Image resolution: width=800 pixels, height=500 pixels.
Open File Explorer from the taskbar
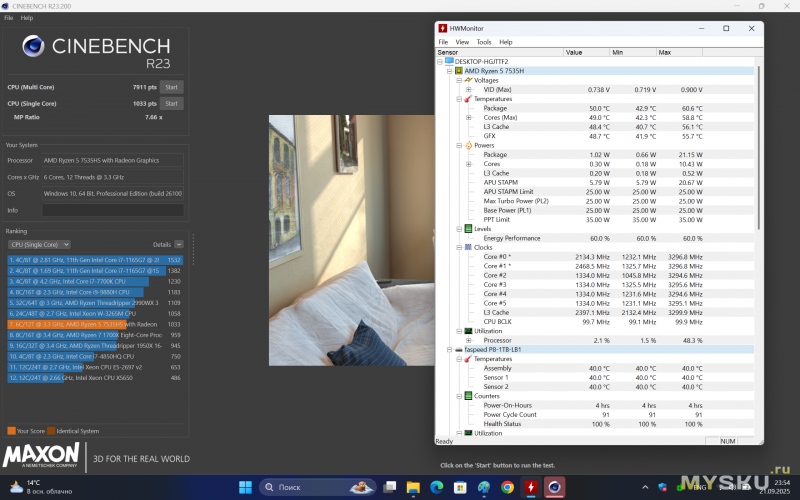(x=413, y=487)
